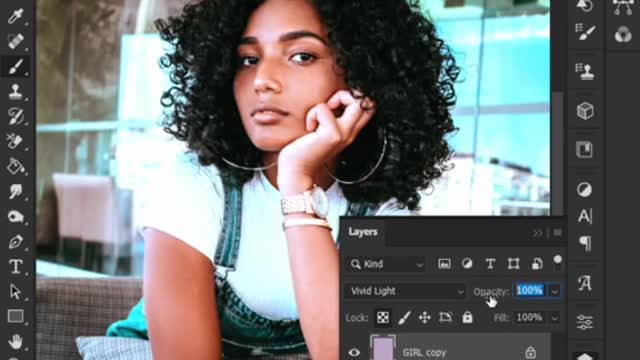This screenshot has height=360, width=640.
Task: Open the Glyphs panel icon
Action: coord(585,282)
